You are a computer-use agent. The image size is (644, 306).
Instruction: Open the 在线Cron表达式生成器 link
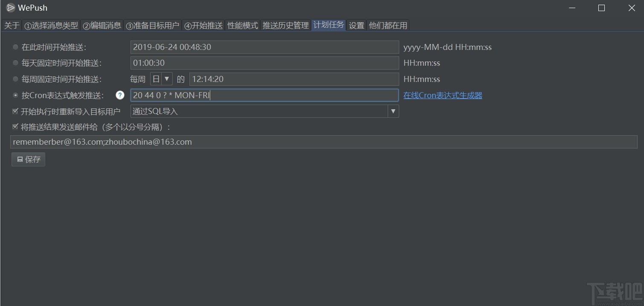coord(443,95)
